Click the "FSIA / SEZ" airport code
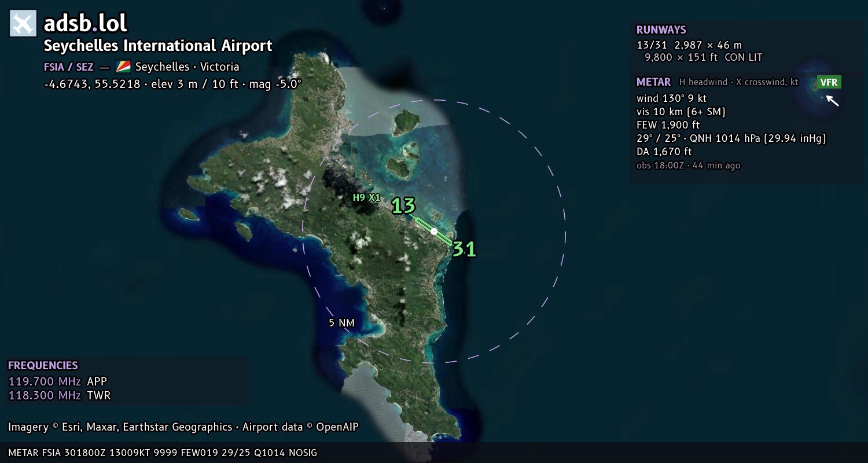The width and height of the screenshot is (868, 463). point(69,67)
